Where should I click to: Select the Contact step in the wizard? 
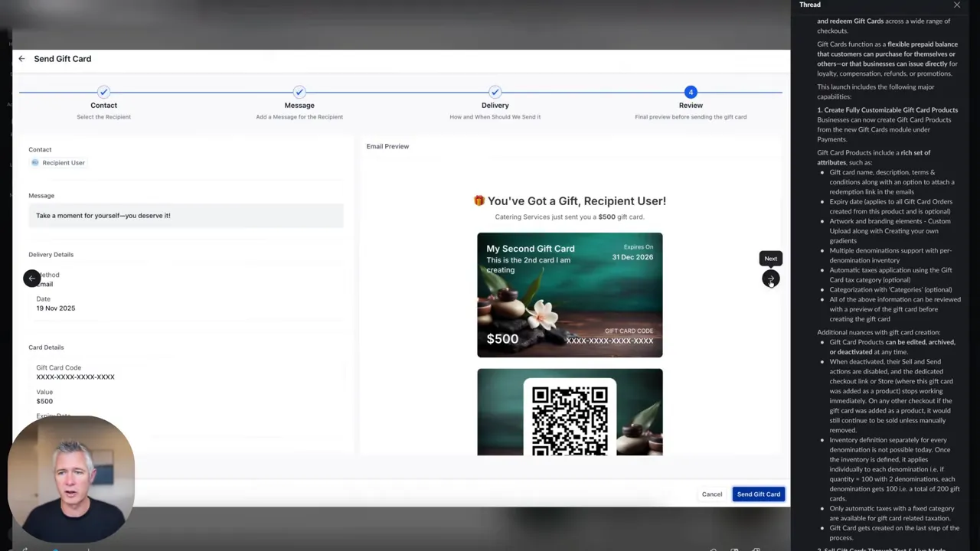pos(103,105)
